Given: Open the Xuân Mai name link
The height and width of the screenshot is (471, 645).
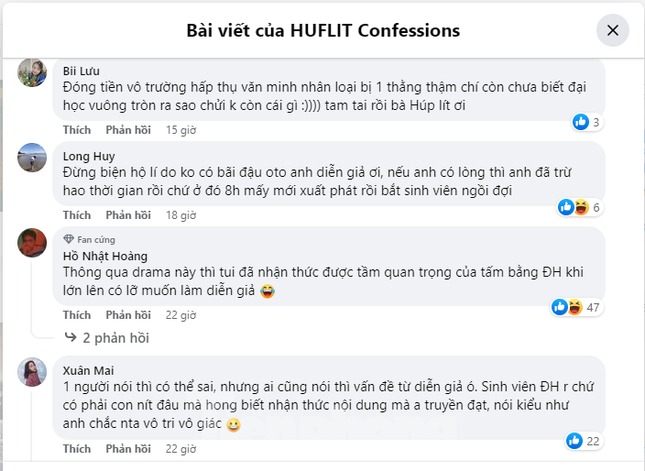Looking at the screenshot, I should click(x=87, y=368).
